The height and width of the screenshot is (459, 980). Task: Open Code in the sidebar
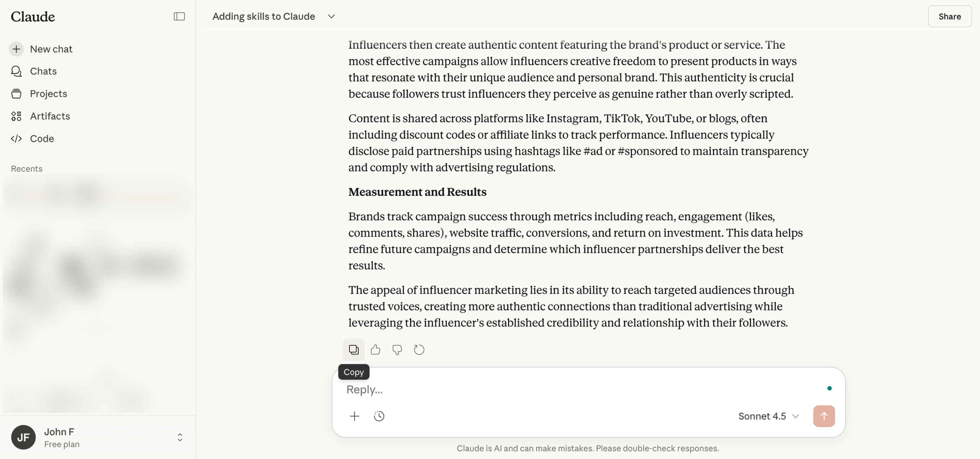[x=42, y=139]
